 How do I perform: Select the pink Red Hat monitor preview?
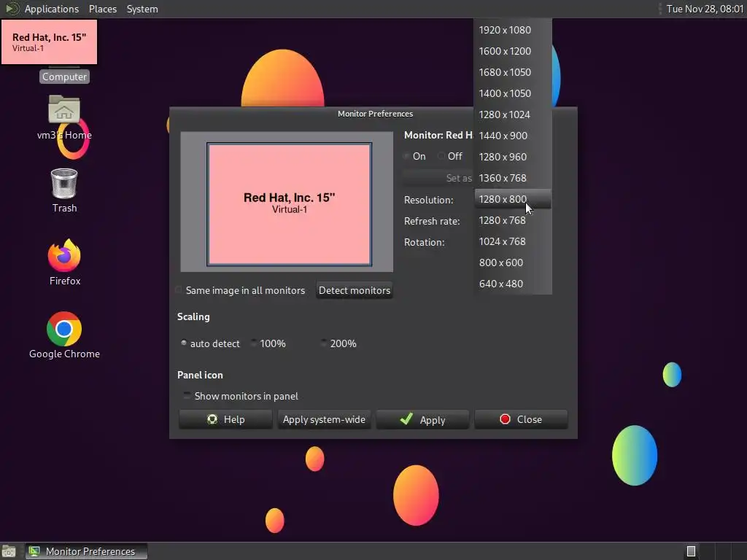pos(289,204)
